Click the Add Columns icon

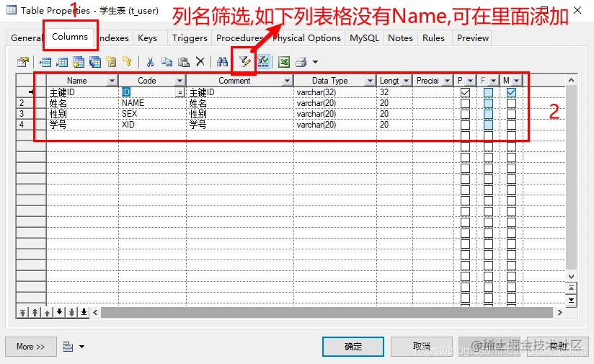coord(79,62)
